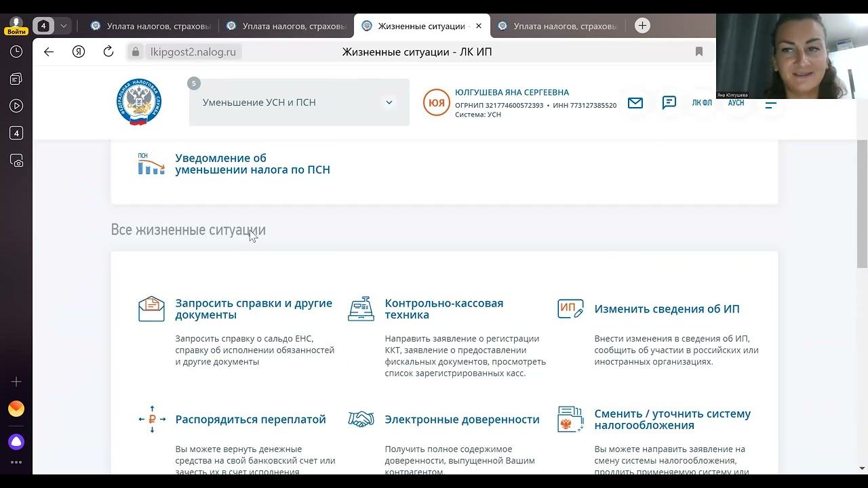Screen dimensions: 868x488
Task: Reload the page with the refresh icon
Action: (108, 52)
